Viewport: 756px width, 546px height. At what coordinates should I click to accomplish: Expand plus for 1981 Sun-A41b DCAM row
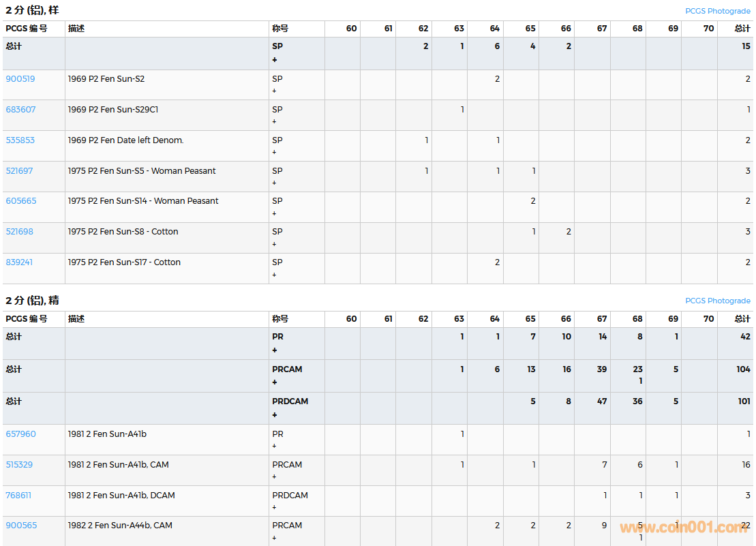pyautogui.click(x=275, y=507)
